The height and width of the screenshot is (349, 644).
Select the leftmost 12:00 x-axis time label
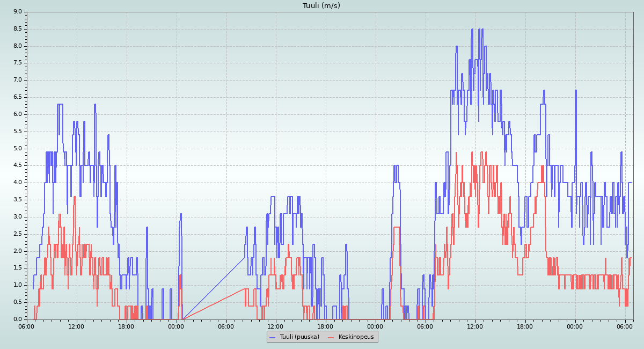(76, 326)
